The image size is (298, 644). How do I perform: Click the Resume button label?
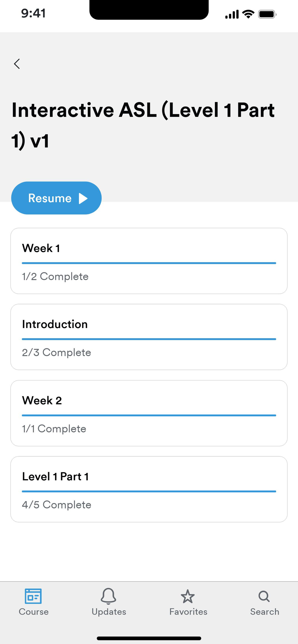pyautogui.click(x=50, y=198)
